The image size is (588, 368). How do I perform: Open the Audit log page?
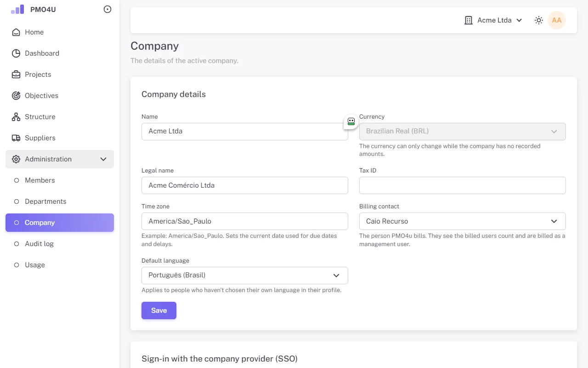pos(60,244)
